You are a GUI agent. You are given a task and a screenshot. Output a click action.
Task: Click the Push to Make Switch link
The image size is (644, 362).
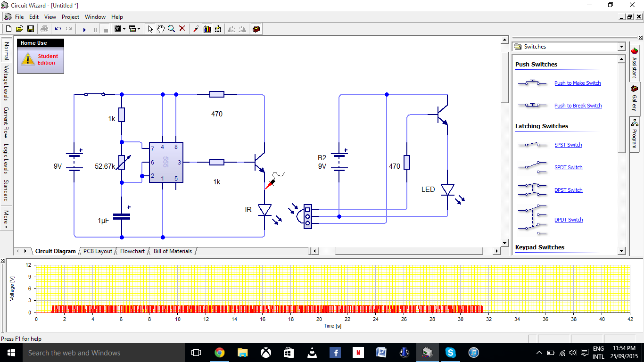pos(578,83)
